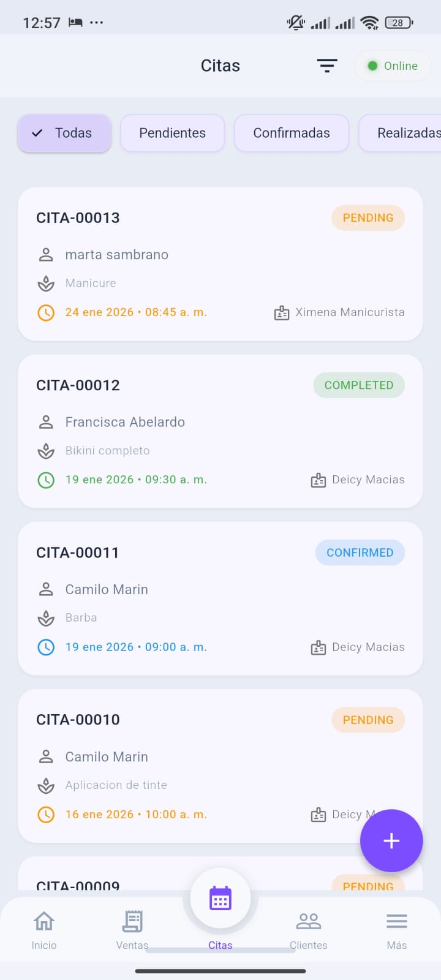Viewport: 441px width, 980px height.
Task: Tap the Citas calendar icon in bottom bar
Action: tap(221, 899)
